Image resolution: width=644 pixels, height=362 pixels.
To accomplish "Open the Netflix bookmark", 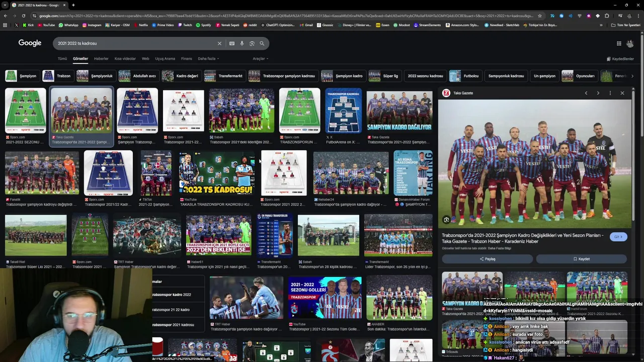I will [140, 25].
